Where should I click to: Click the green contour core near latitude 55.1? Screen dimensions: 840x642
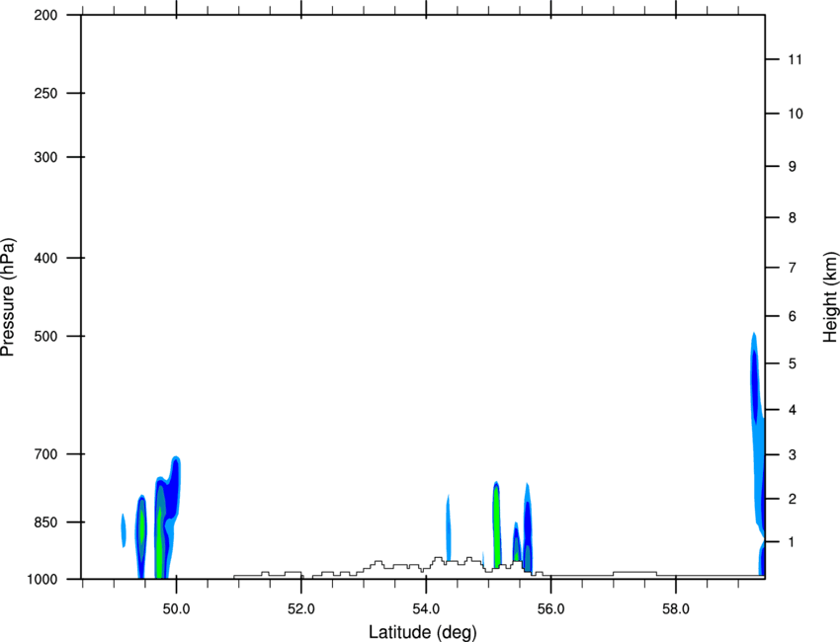coord(497,527)
